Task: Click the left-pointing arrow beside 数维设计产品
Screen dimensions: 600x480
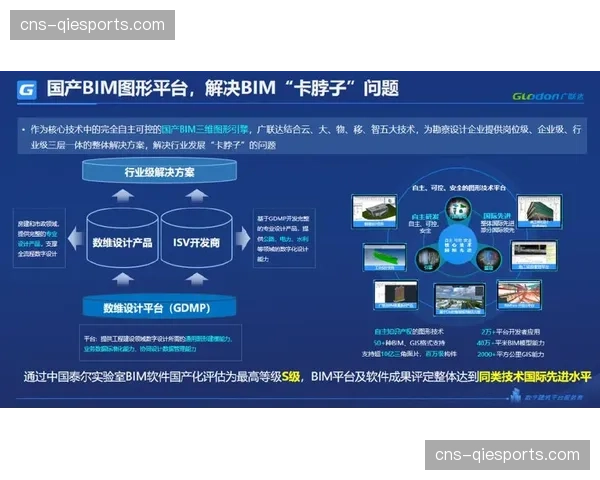Action: pos(75,238)
